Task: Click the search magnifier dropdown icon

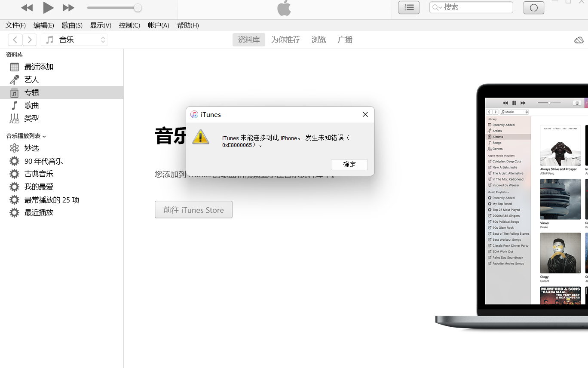Action: pyautogui.click(x=437, y=8)
